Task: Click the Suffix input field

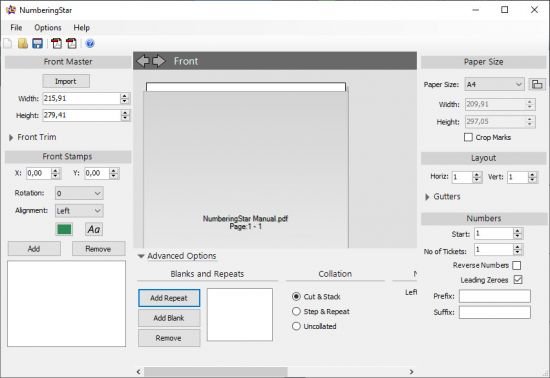Action: click(x=495, y=312)
